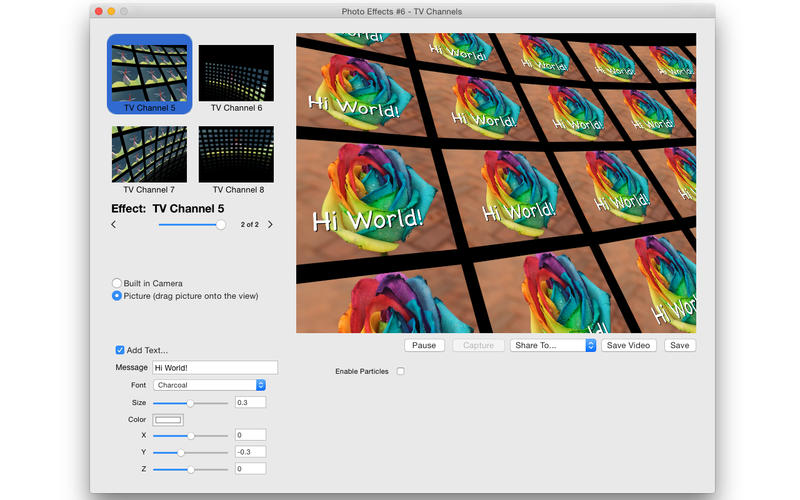Open the Share To dropdown
This screenshot has height=500, width=800.
click(552, 345)
